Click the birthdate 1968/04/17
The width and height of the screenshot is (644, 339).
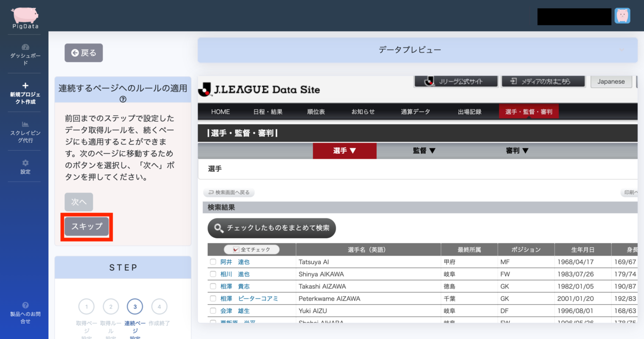click(x=576, y=262)
